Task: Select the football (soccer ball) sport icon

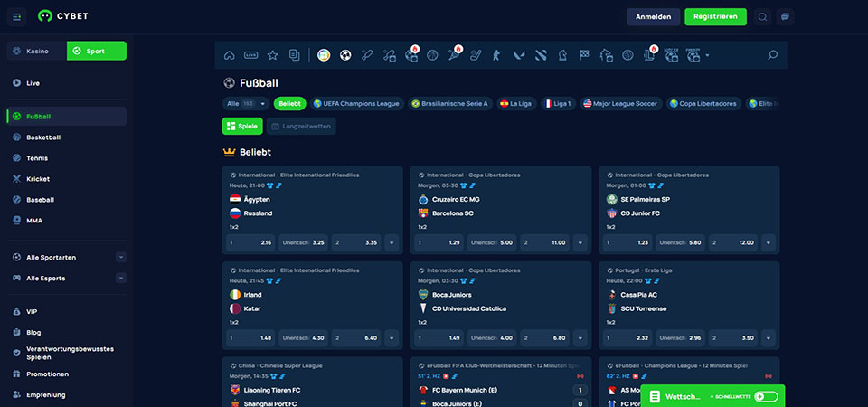Action: (x=345, y=55)
